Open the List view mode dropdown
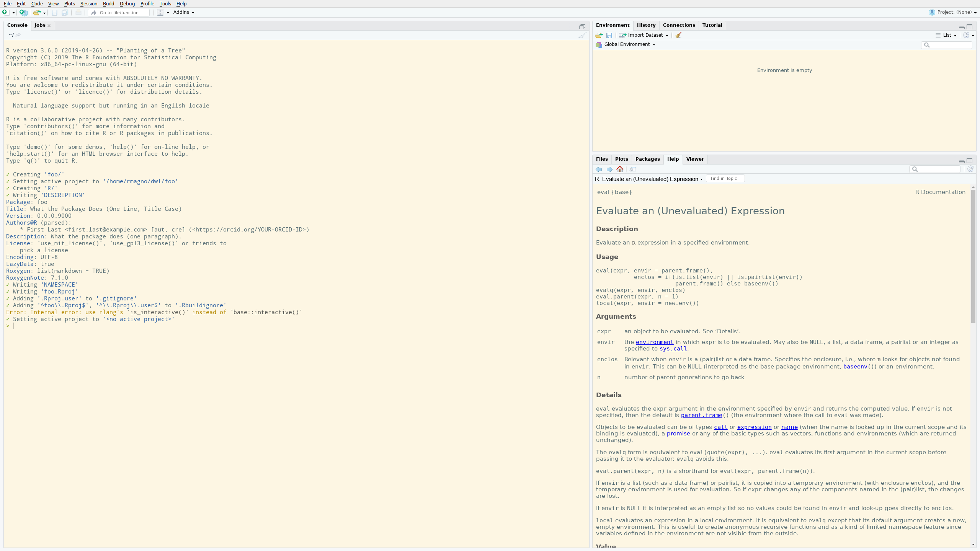 (x=949, y=35)
